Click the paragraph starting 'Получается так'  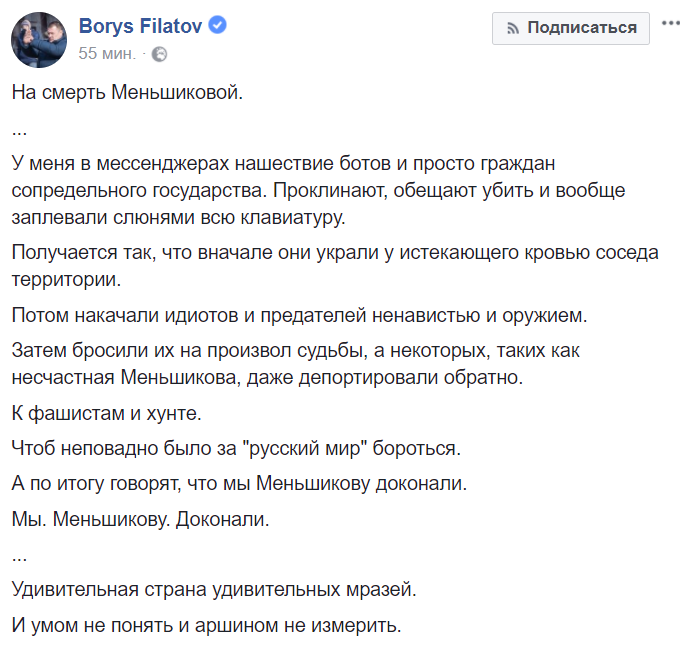click(335, 266)
